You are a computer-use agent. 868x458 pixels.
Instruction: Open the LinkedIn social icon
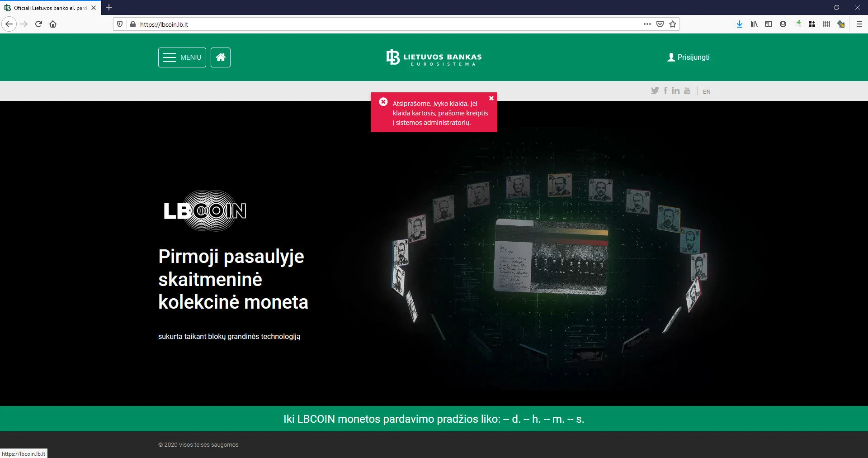pos(675,91)
